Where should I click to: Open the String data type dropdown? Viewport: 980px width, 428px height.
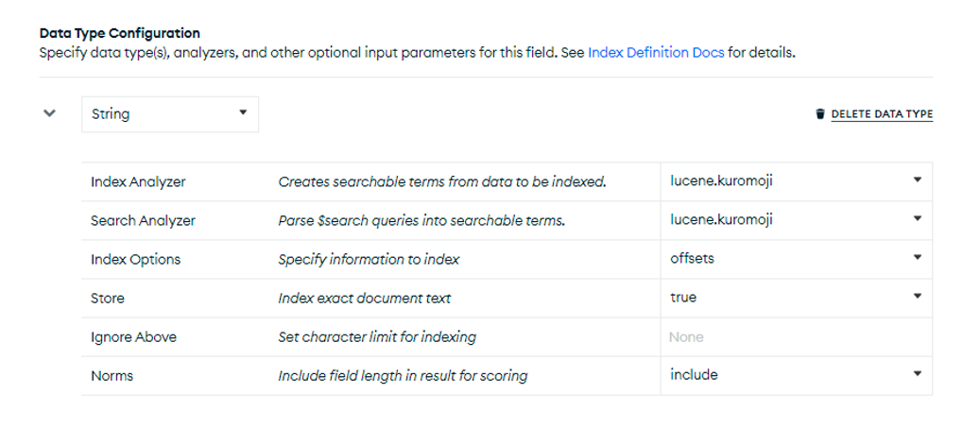[170, 113]
